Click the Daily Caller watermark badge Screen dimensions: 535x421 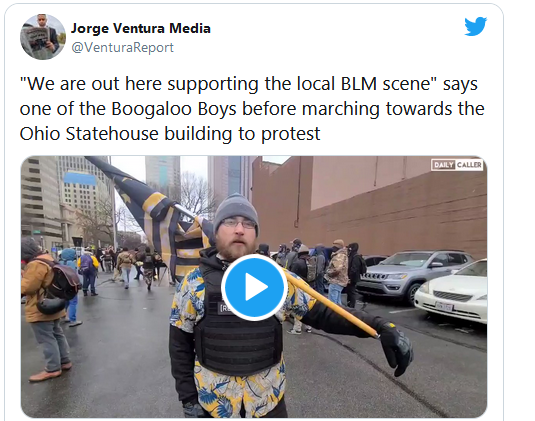coord(457,165)
